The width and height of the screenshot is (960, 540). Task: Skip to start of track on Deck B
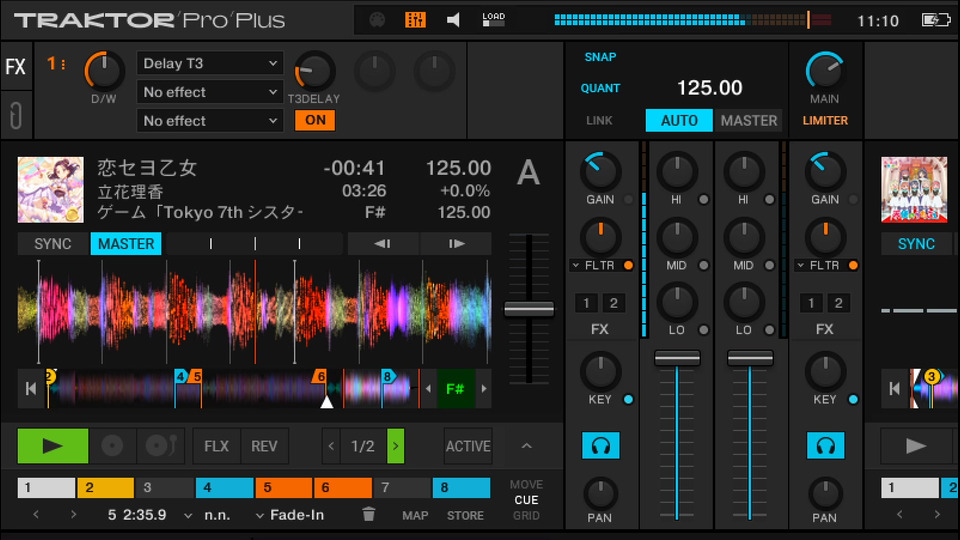[894, 388]
